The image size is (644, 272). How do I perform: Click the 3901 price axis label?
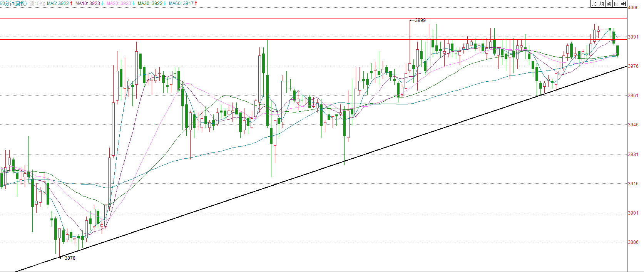pyautogui.click(x=633, y=213)
